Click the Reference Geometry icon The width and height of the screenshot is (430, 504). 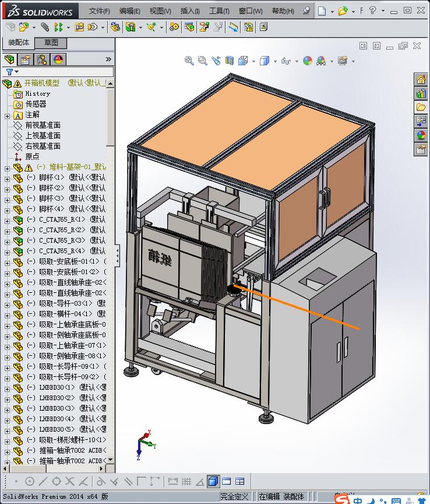151,27
